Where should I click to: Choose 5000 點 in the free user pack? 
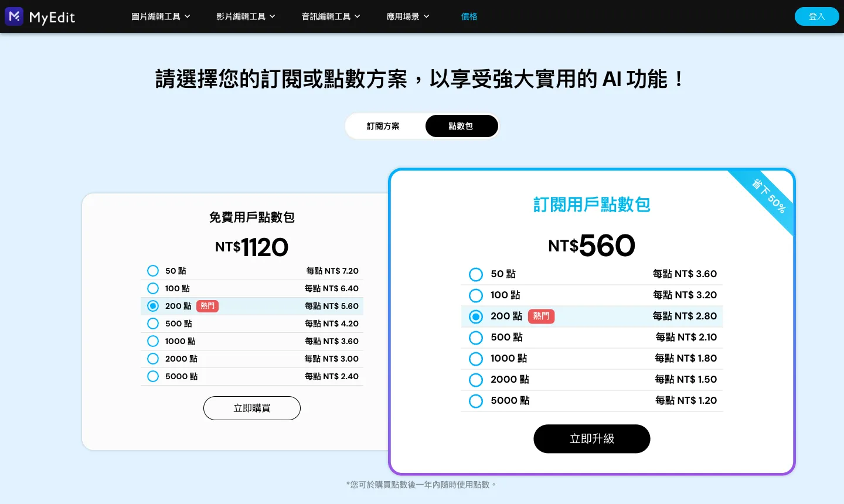tap(153, 376)
